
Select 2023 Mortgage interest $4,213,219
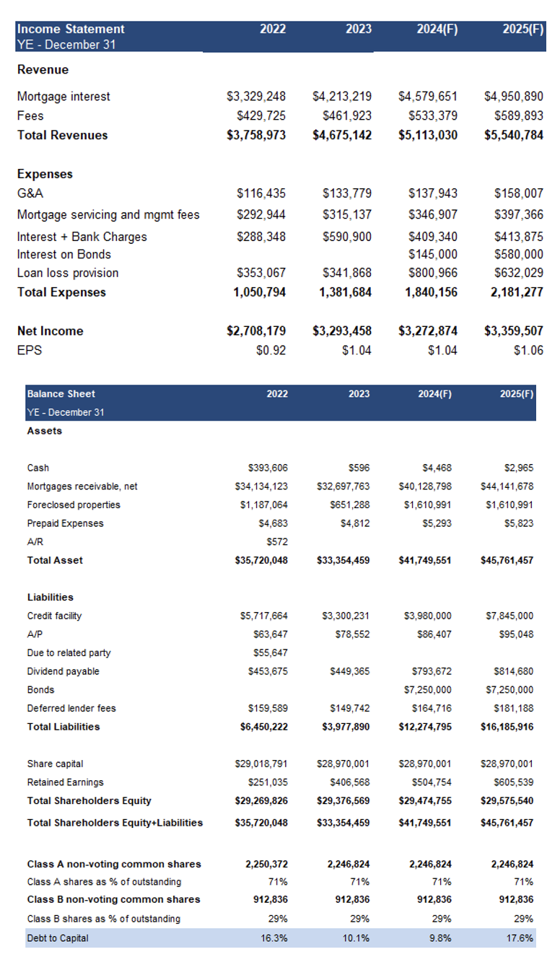(342, 97)
